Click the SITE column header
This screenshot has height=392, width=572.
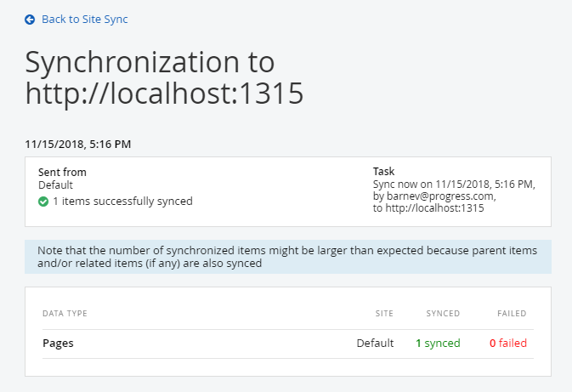pyautogui.click(x=384, y=314)
